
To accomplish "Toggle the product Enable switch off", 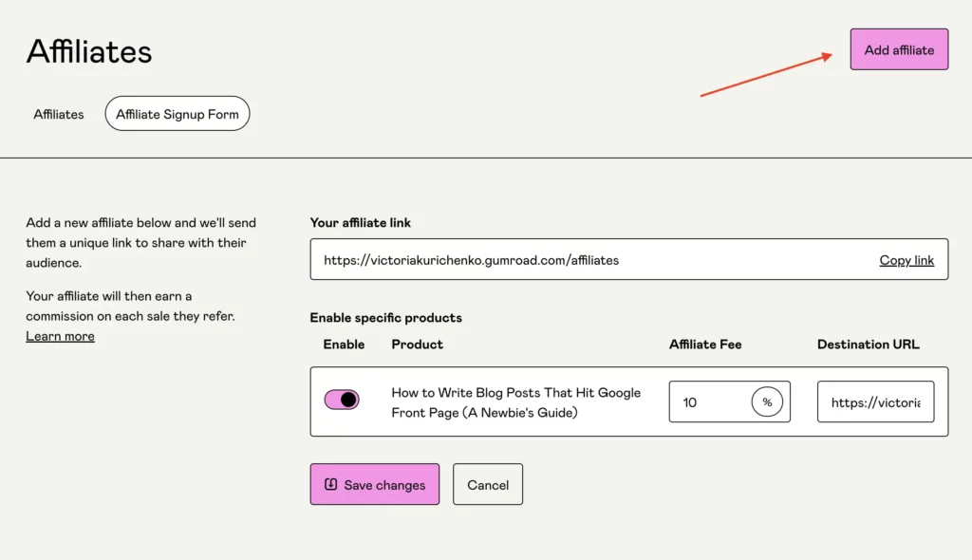I will click(x=342, y=400).
